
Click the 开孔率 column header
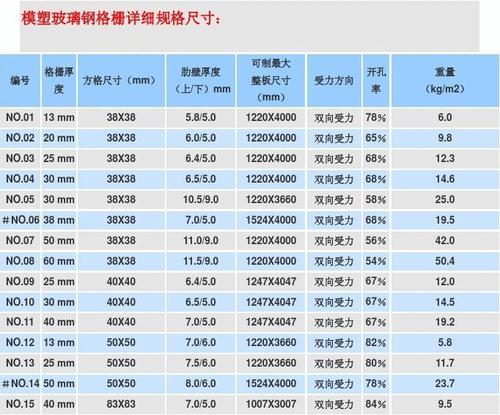376,81
